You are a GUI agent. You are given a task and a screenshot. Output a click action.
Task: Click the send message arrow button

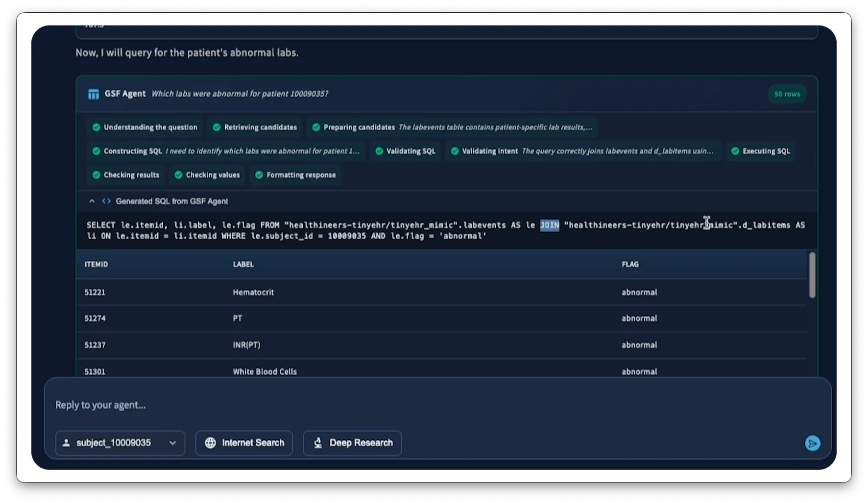click(x=812, y=443)
